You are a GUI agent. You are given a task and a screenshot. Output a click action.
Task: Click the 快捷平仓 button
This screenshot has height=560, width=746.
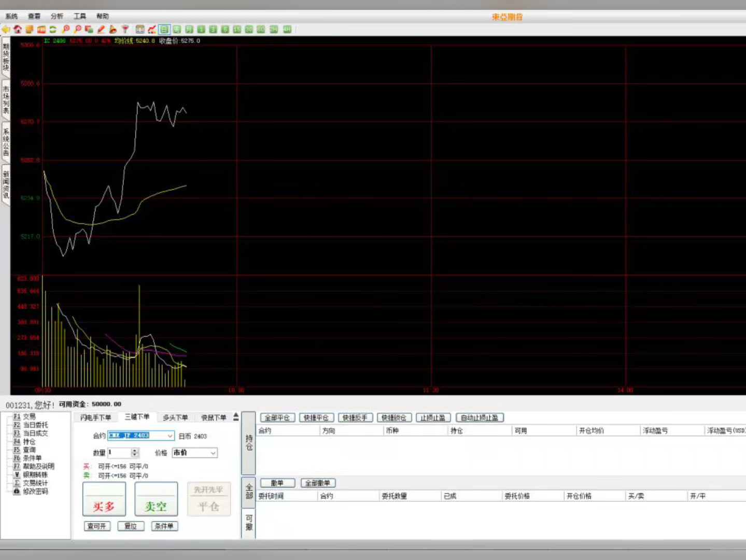316,417
